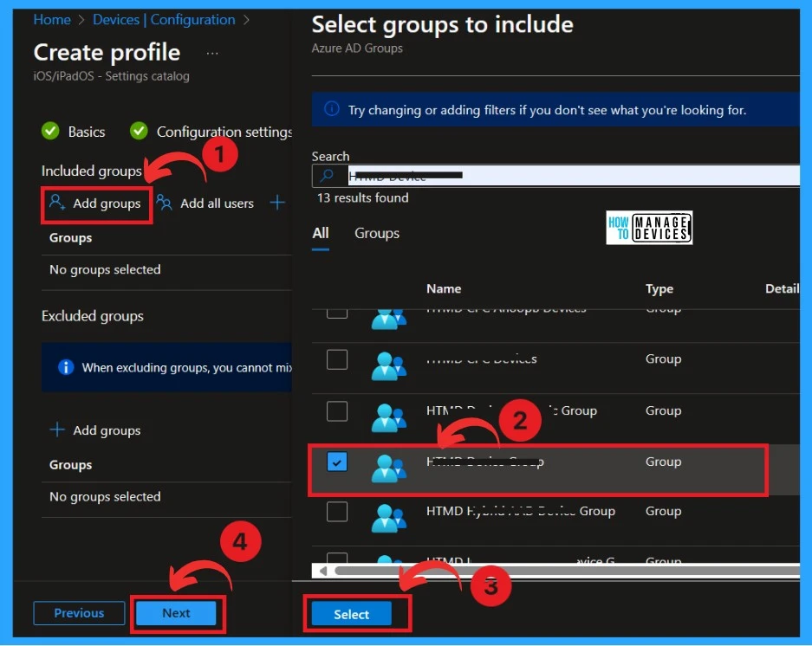Open Devices | Configuration breadcrumb link

click(164, 20)
